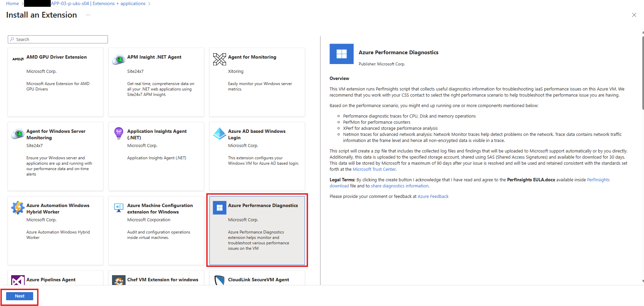The image size is (644, 306).
Task: Select the Agent for Monitoring Xitoring icon
Action: [x=220, y=59]
